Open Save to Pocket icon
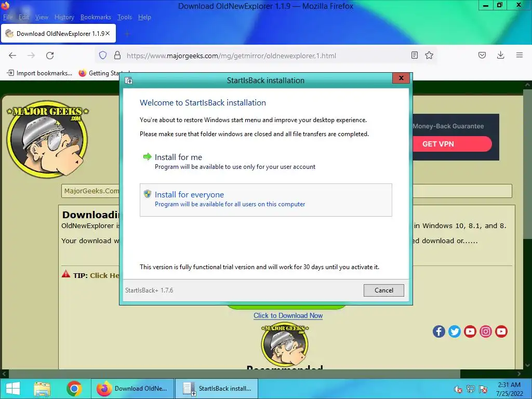Screen dimensions: 532x399 tap(482, 55)
